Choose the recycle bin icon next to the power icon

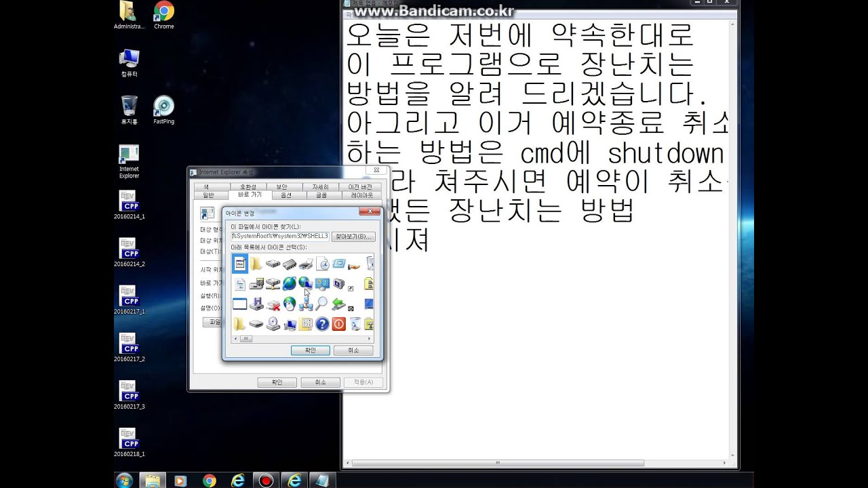[355, 324]
